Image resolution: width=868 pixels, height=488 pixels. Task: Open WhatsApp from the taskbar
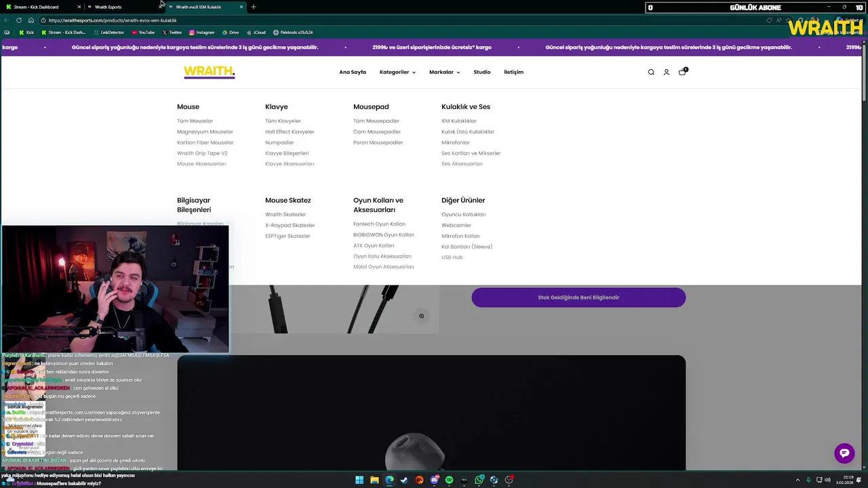click(479, 480)
